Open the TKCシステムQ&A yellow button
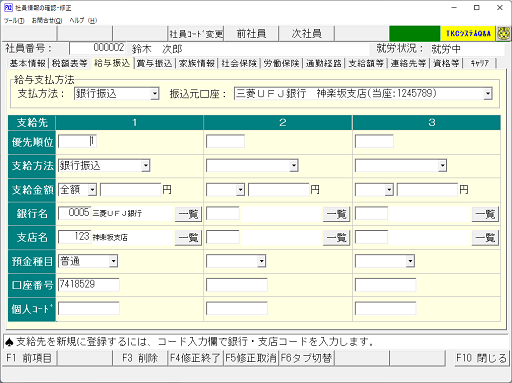512x383 pixels. click(x=468, y=33)
